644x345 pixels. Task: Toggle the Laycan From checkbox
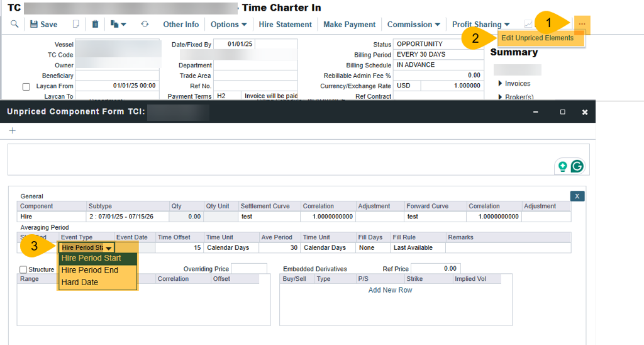26,86
